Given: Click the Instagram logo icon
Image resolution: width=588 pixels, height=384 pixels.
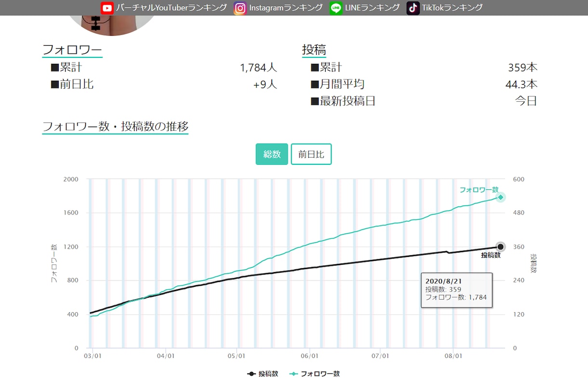Looking at the screenshot, I should pos(240,8).
